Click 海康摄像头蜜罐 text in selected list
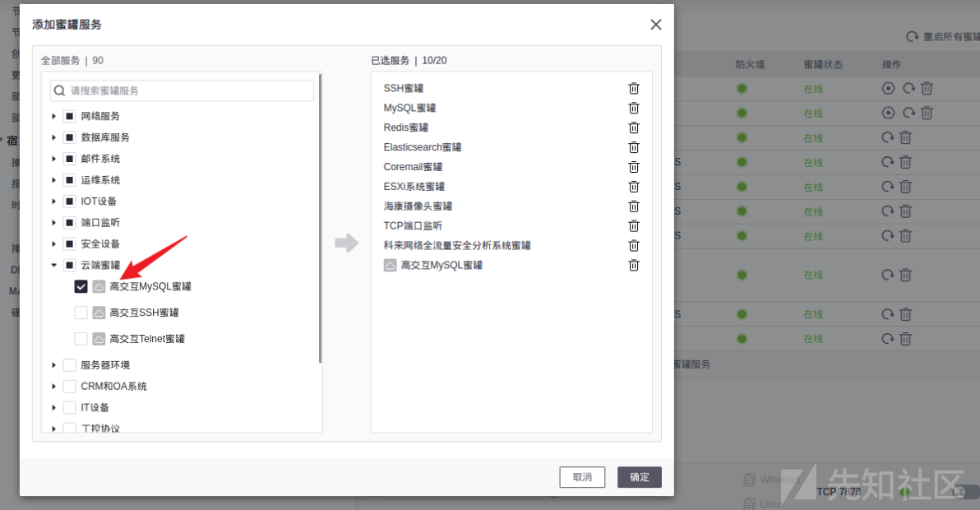980x510 pixels. [x=418, y=206]
